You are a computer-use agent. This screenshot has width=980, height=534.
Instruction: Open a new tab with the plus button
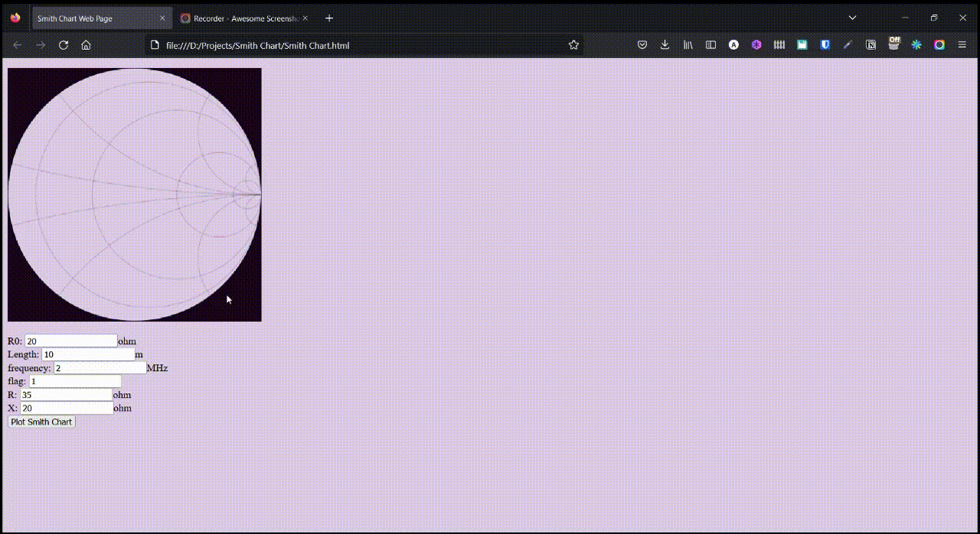(x=329, y=18)
